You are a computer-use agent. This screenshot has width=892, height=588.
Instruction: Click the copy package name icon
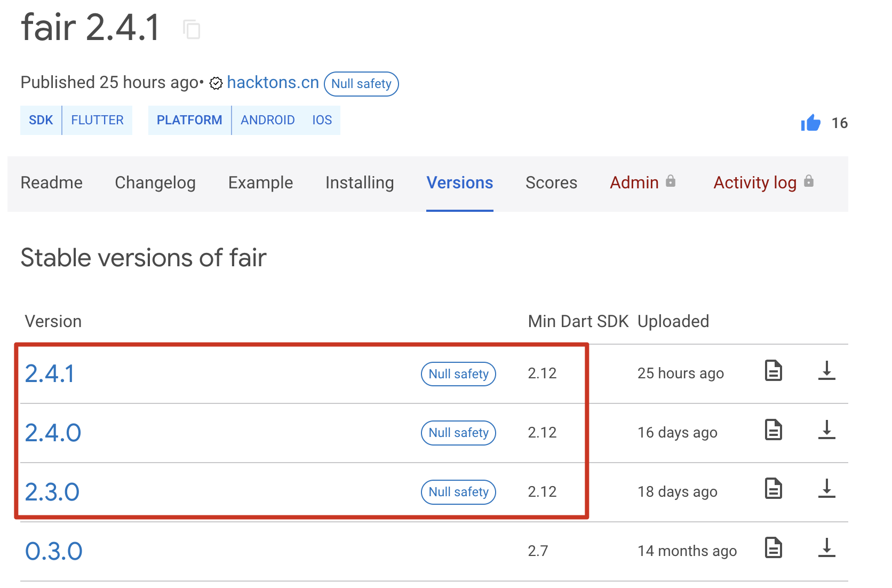(192, 30)
